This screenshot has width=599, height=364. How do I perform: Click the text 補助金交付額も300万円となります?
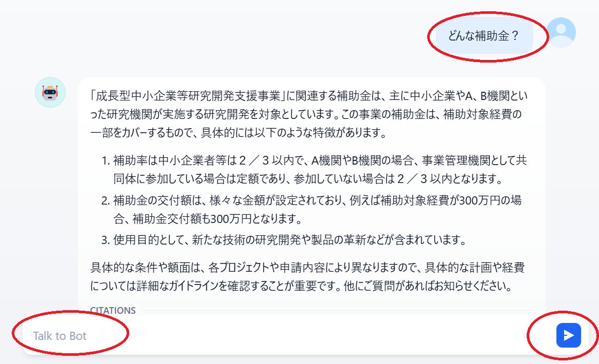[x=217, y=218]
